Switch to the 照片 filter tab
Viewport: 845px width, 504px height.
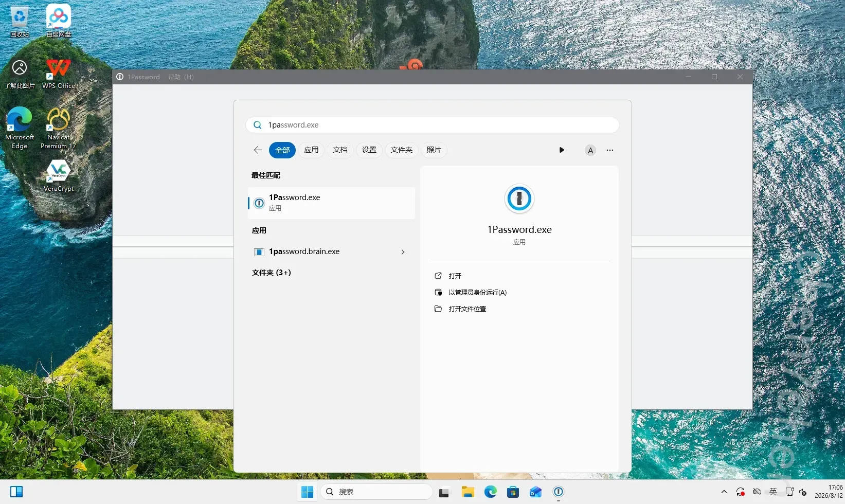click(x=434, y=150)
